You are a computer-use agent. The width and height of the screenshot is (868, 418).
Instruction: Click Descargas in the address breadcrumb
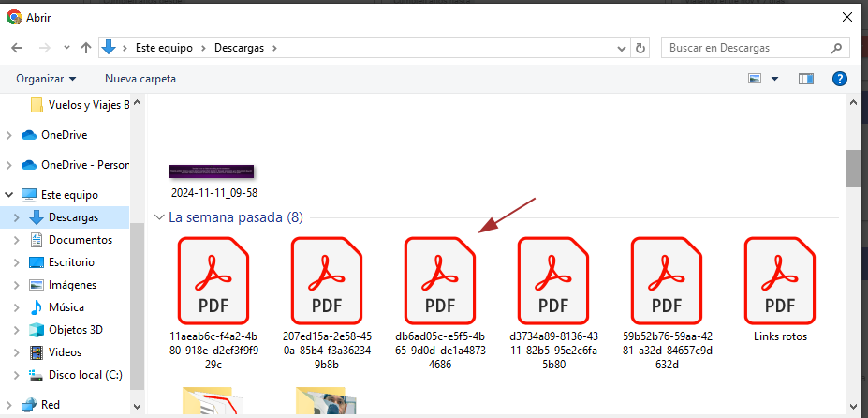[241, 48]
